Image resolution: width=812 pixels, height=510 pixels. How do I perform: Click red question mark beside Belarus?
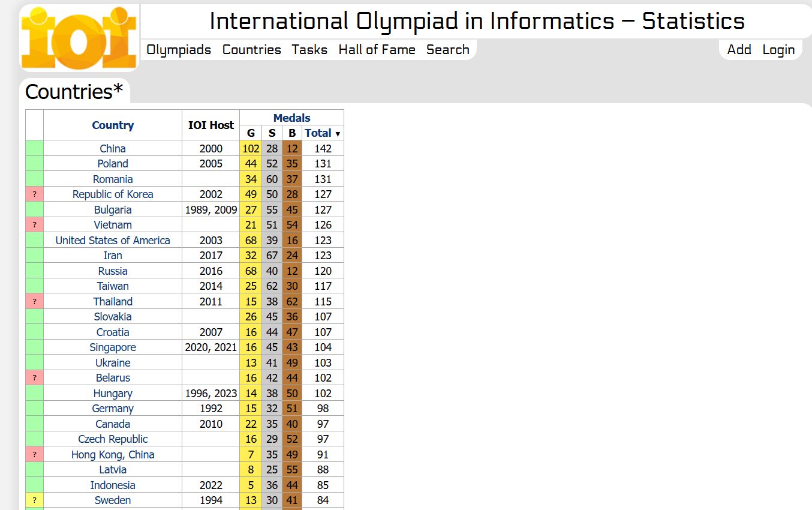tap(35, 378)
